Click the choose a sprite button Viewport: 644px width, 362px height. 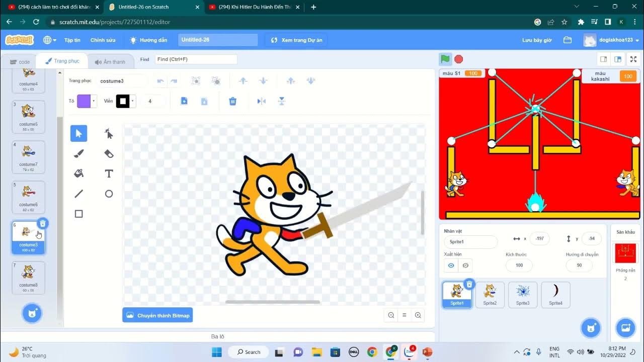click(591, 328)
